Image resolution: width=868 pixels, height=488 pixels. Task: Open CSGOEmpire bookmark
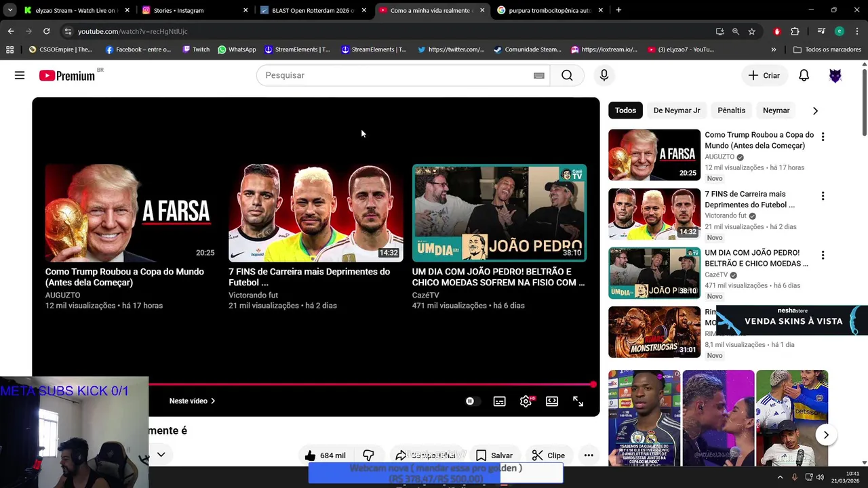click(x=60, y=49)
